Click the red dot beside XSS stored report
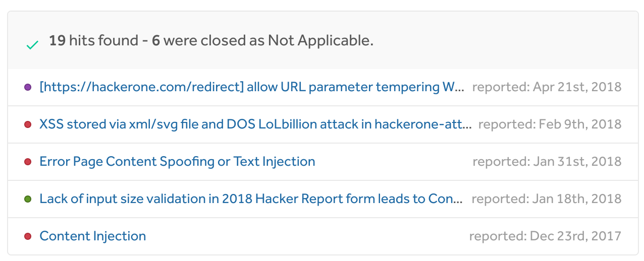The width and height of the screenshot is (644, 261). click(x=28, y=124)
